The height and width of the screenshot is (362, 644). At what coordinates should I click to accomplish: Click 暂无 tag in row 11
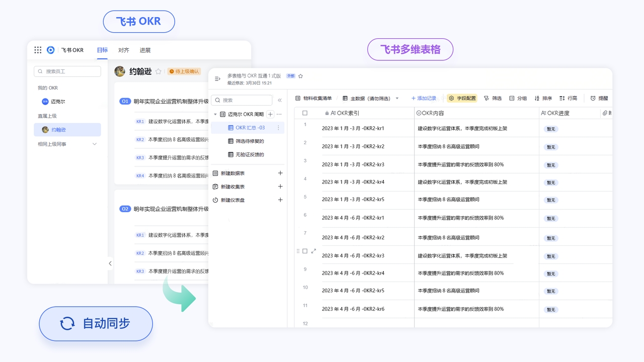[x=551, y=310]
